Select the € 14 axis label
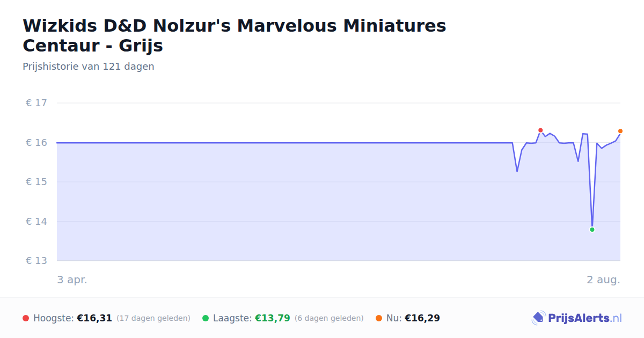 coord(36,222)
